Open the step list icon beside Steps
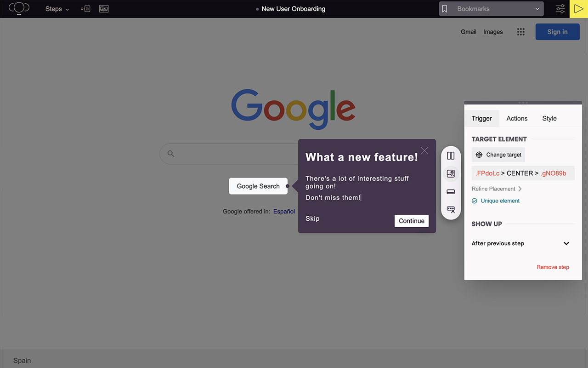The height and width of the screenshot is (368, 588). pyautogui.click(x=85, y=9)
